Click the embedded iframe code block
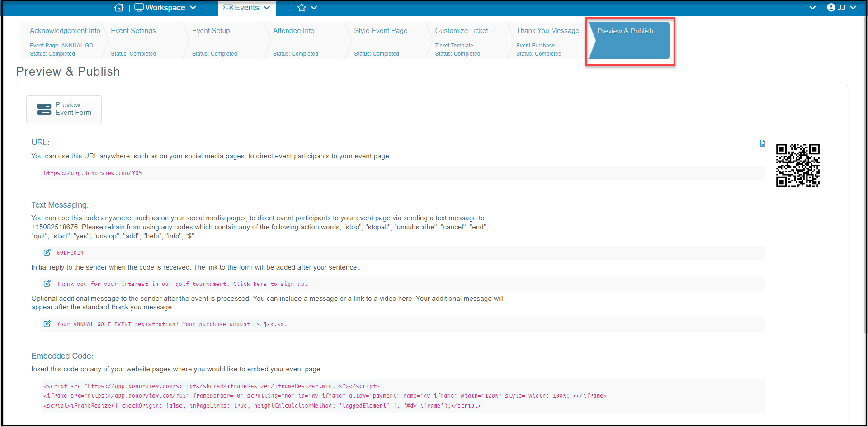Screen dimensions: 868x427 coord(403,396)
